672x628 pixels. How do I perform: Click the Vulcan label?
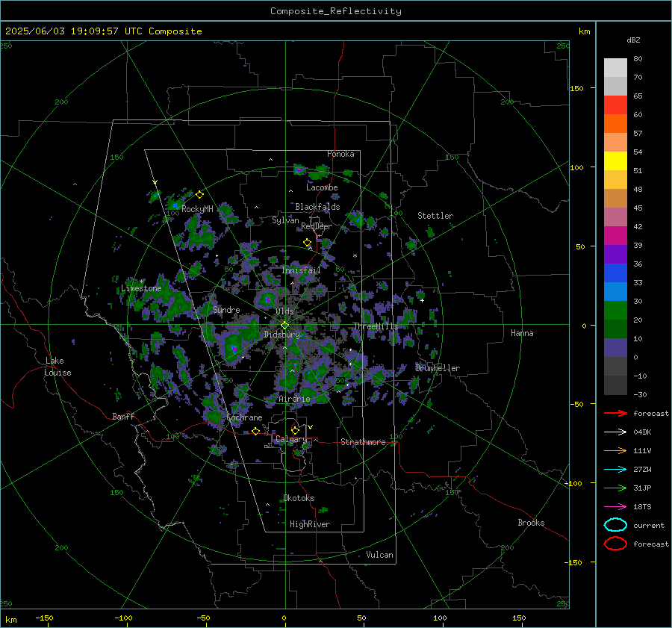point(379,555)
